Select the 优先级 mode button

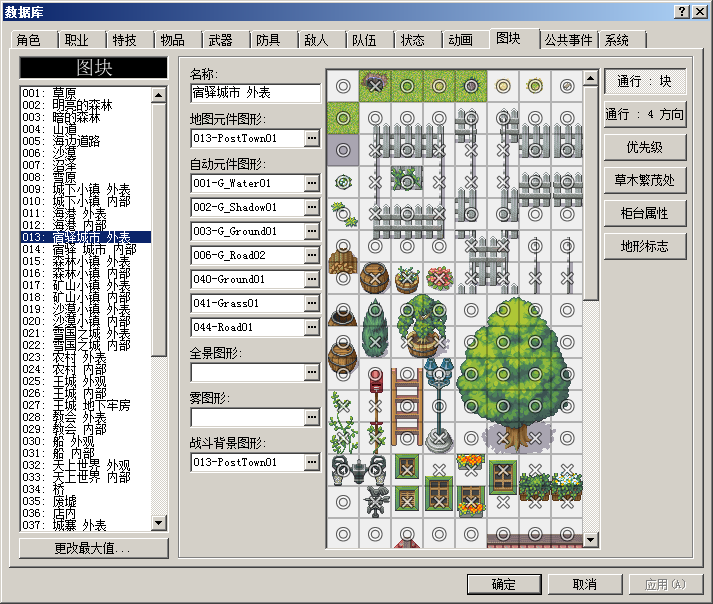point(645,147)
